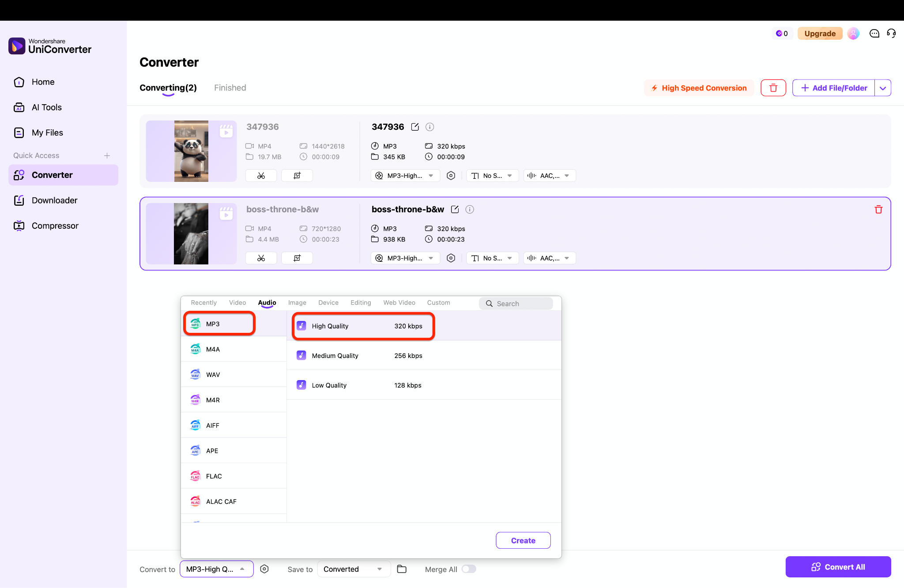Choose Medium Quality 256 kbps preset

coord(424,356)
